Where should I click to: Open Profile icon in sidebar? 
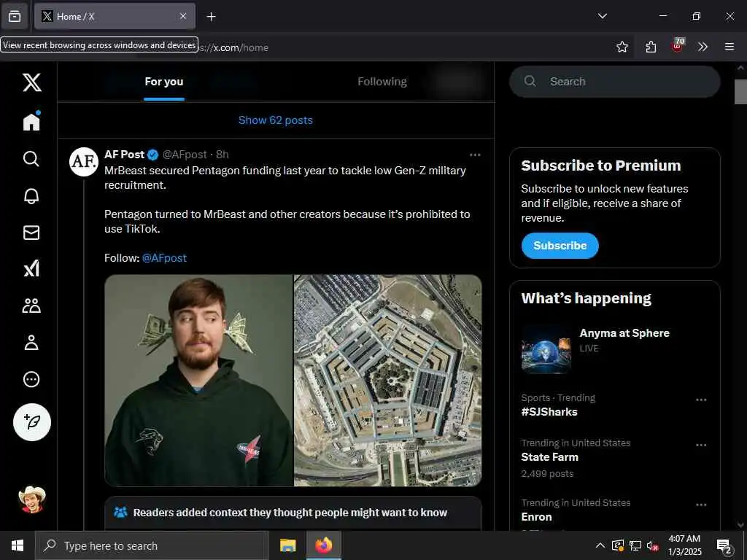31,343
